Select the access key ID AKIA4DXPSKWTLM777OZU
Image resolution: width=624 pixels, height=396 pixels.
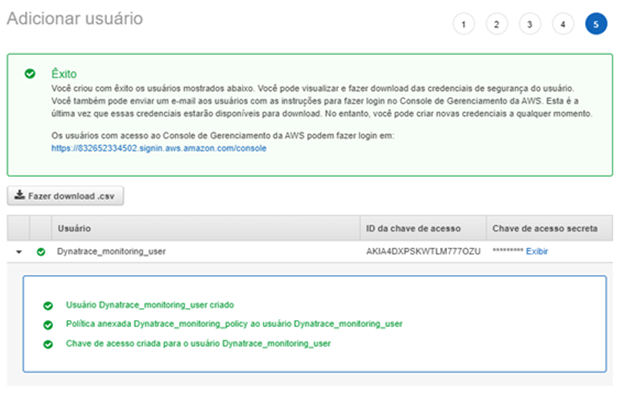click(423, 252)
